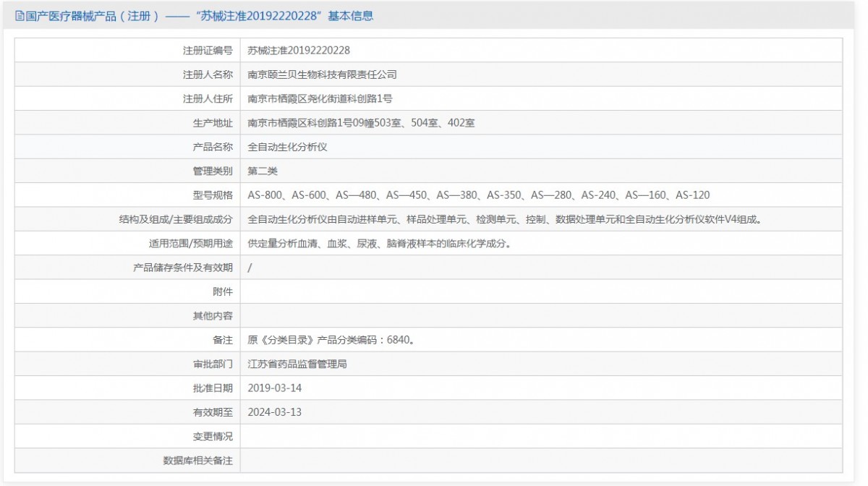
Task: Click the label 适用范围/预期用途
Action: (x=191, y=243)
